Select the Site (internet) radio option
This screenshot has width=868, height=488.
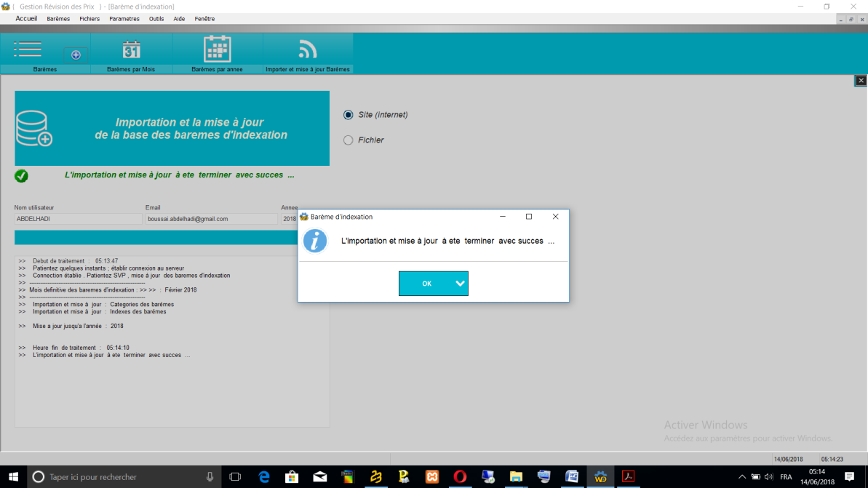click(x=349, y=115)
